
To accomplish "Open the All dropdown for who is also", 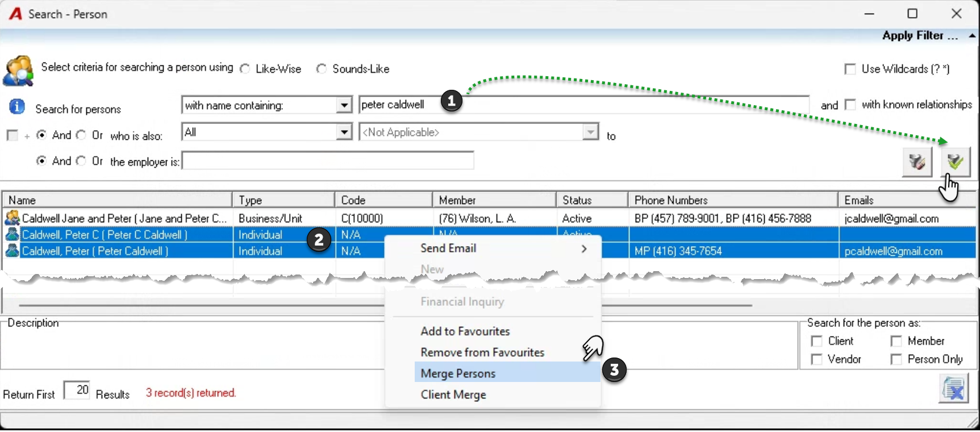I will (x=344, y=132).
